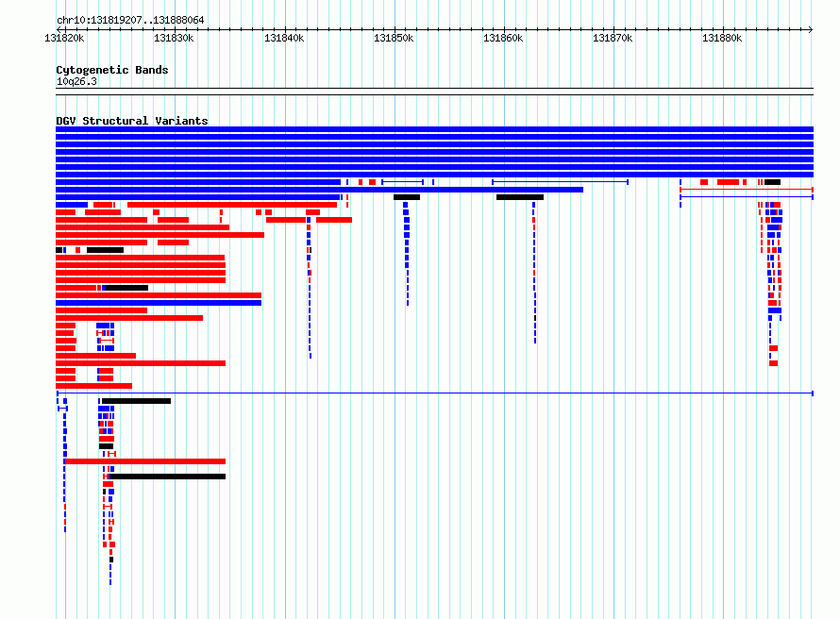This screenshot has height=619, width=840.
Task: Select the blue bar between two long red bars
Action: click(159, 303)
